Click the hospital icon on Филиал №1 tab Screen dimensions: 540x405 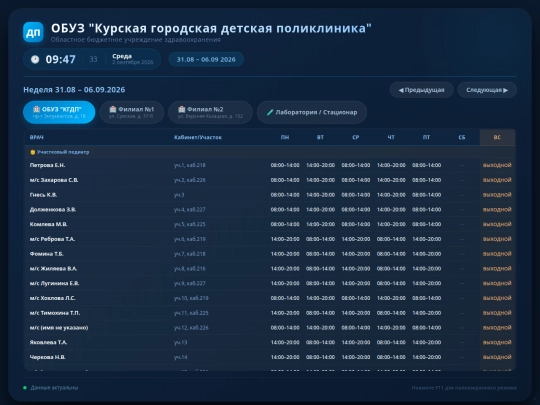[x=113, y=109]
